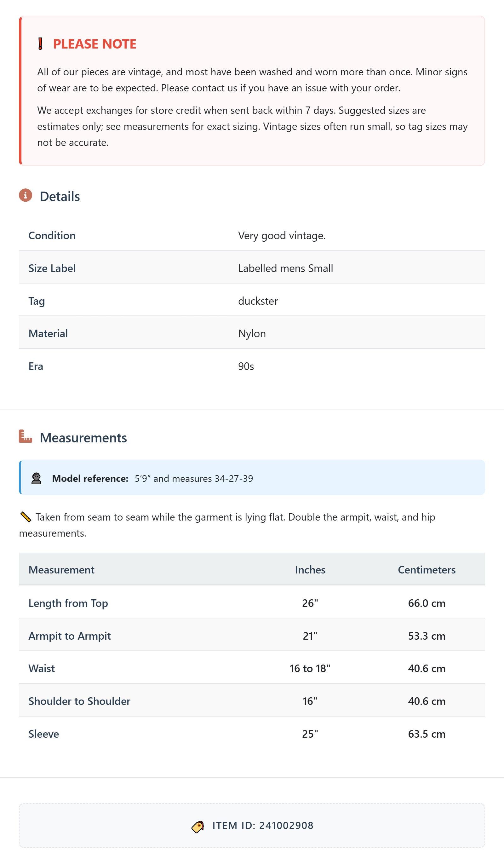Click the 90s era value
The height and width of the screenshot is (864, 504).
pos(246,366)
